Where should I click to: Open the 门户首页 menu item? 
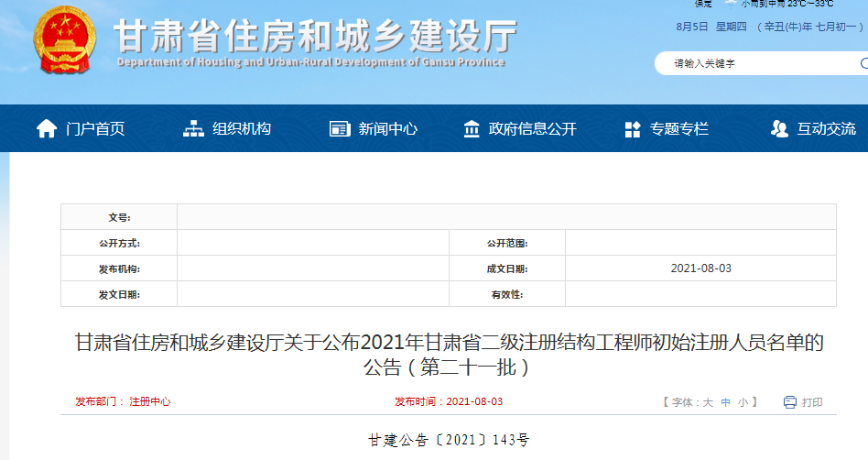[95, 129]
